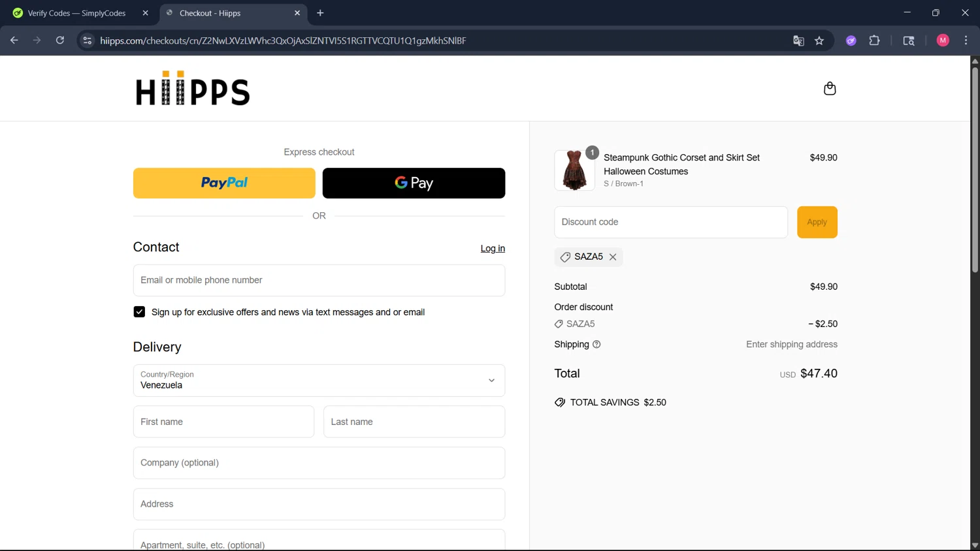This screenshot has height=551, width=980.
Task: Open Chrome three-dot menu
Action: (966, 40)
